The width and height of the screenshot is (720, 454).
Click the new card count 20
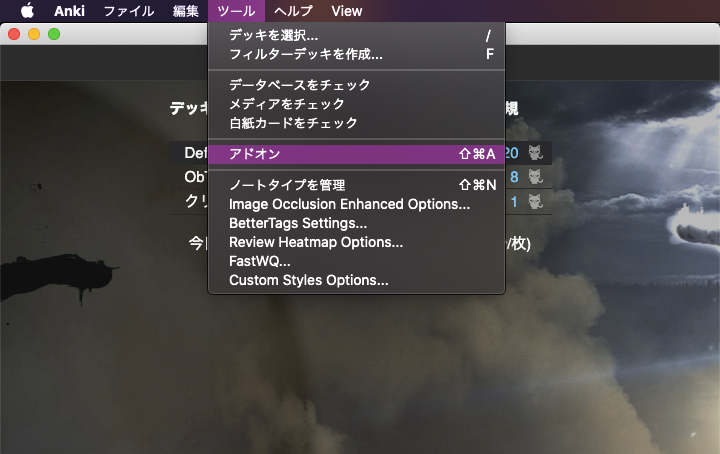512,153
